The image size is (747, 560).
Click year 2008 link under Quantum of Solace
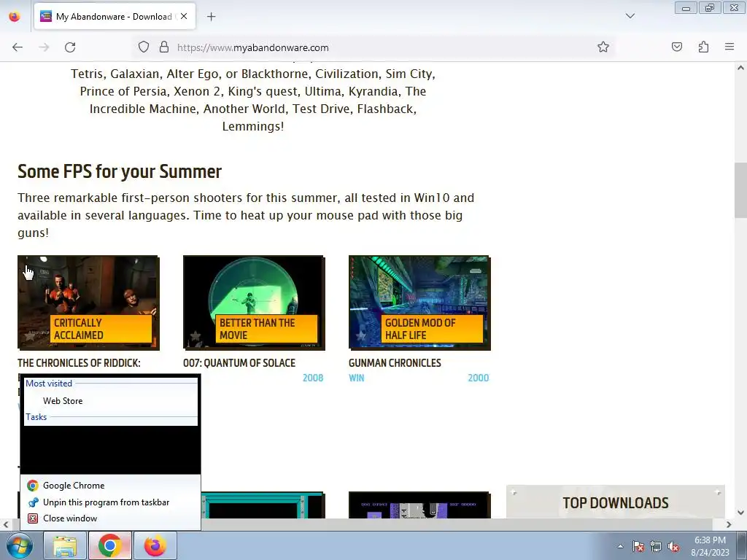point(313,378)
